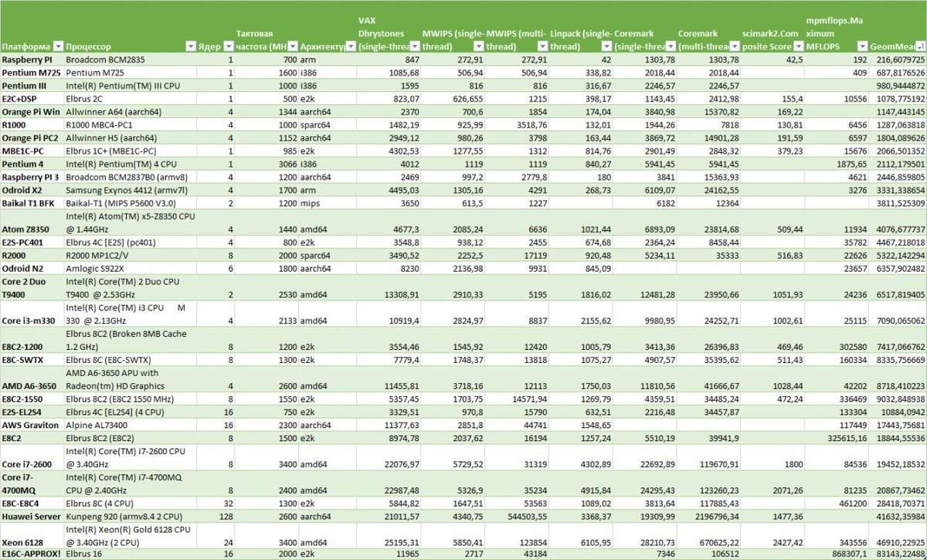Screen dimensions: 927x560
Task: Select the Core i7-2600 platform cell
Action: (32, 458)
